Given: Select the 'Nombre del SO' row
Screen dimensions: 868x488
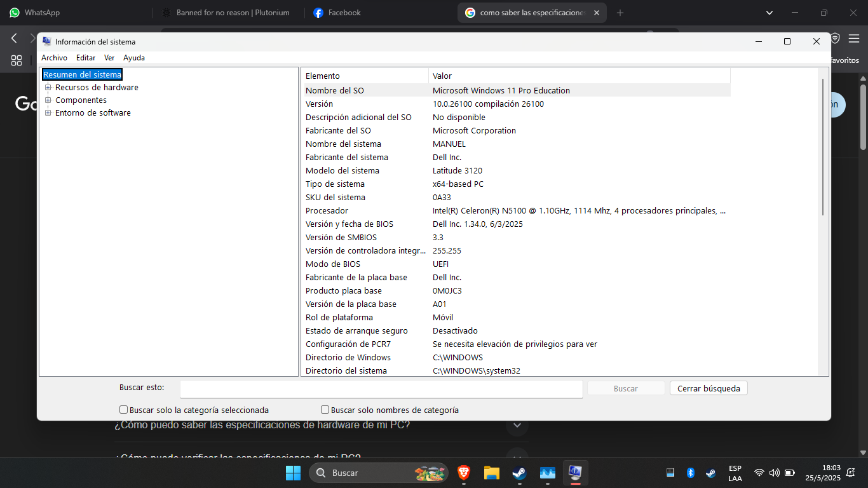Looking at the screenshot, I should (x=517, y=90).
